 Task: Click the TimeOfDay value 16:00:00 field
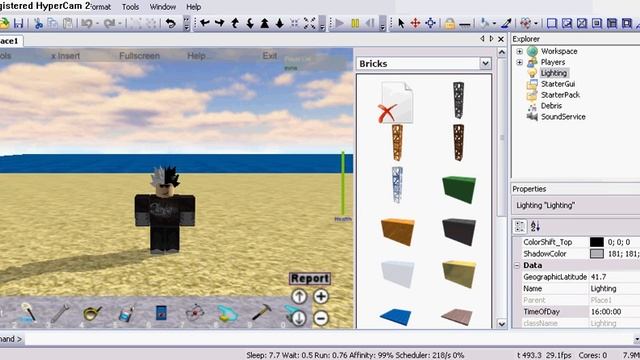click(x=614, y=312)
